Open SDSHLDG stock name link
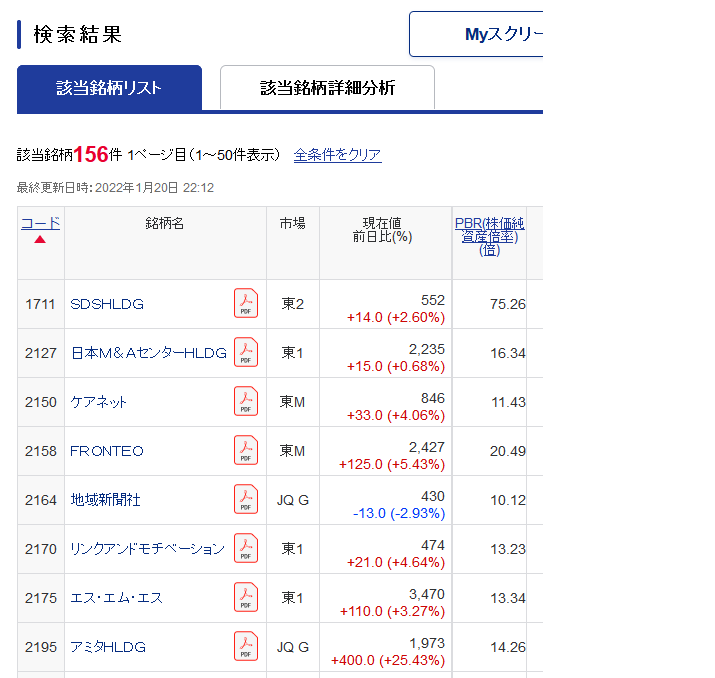This screenshot has width=715, height=678. click(x=107, y=303)
